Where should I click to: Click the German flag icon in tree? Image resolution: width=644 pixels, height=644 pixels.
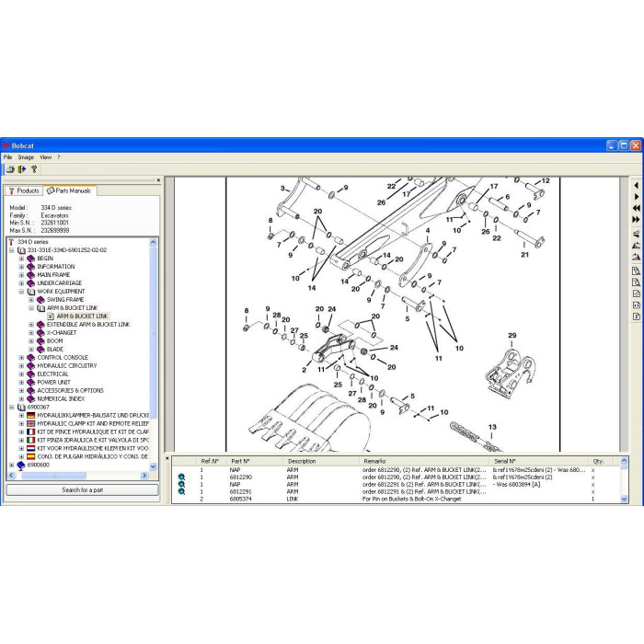[30, 415]
